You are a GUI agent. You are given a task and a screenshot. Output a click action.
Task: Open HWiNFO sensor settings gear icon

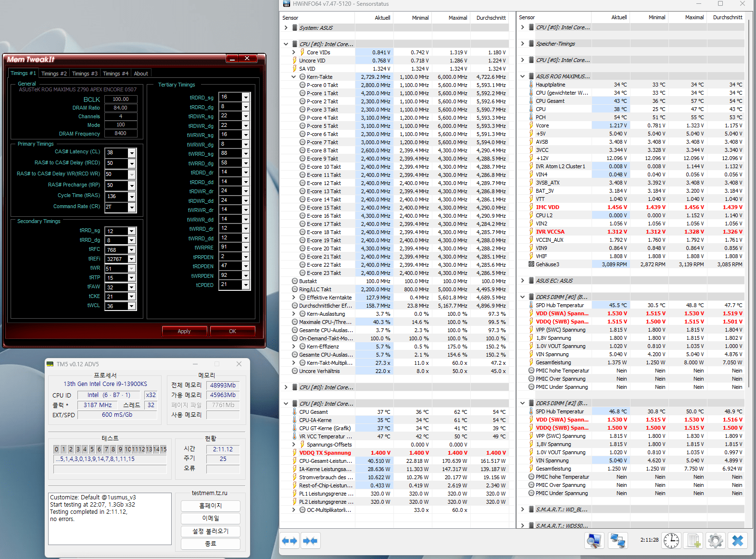(x=716, y=541)
